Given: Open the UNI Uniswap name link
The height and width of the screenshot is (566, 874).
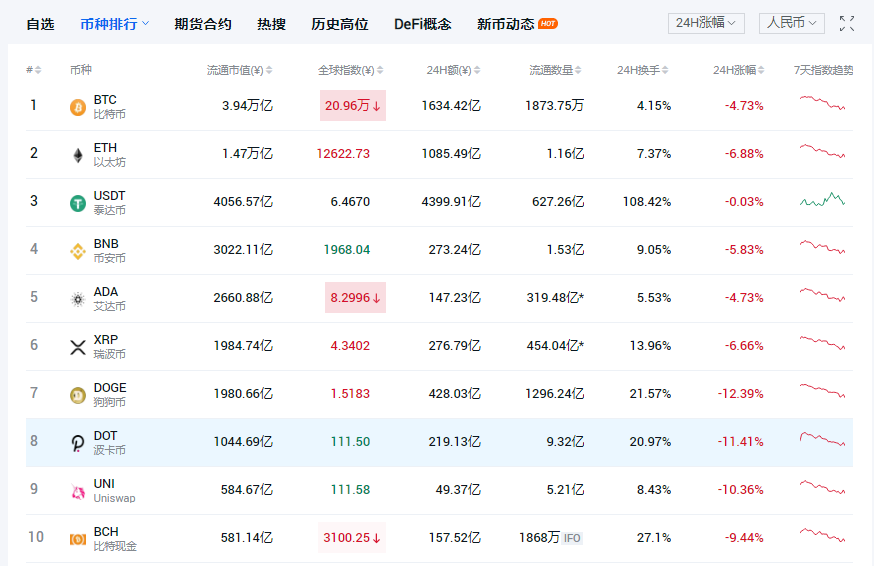Looking at the screenshot, I should tap(114, 490).
